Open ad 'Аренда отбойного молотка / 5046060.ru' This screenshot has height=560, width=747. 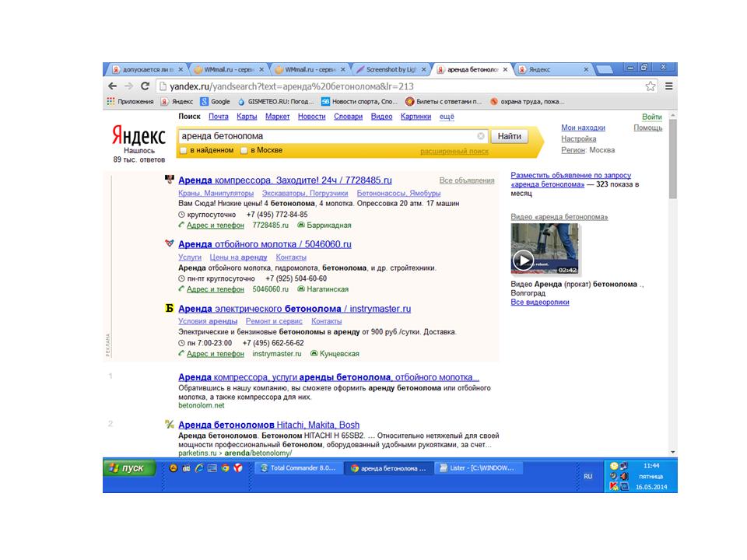(x=265, y=244)
